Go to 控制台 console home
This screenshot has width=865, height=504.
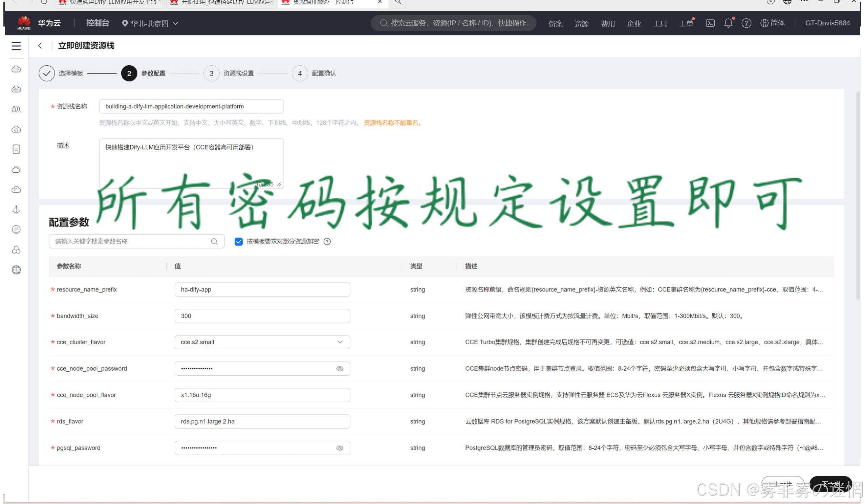tap(98, 23)
